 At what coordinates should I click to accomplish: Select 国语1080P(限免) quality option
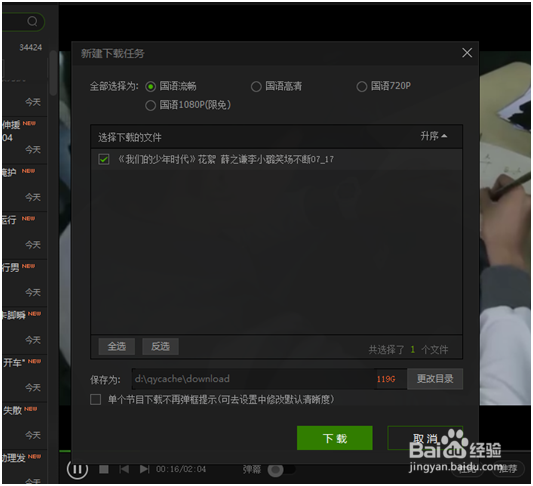tap(151, 105)
